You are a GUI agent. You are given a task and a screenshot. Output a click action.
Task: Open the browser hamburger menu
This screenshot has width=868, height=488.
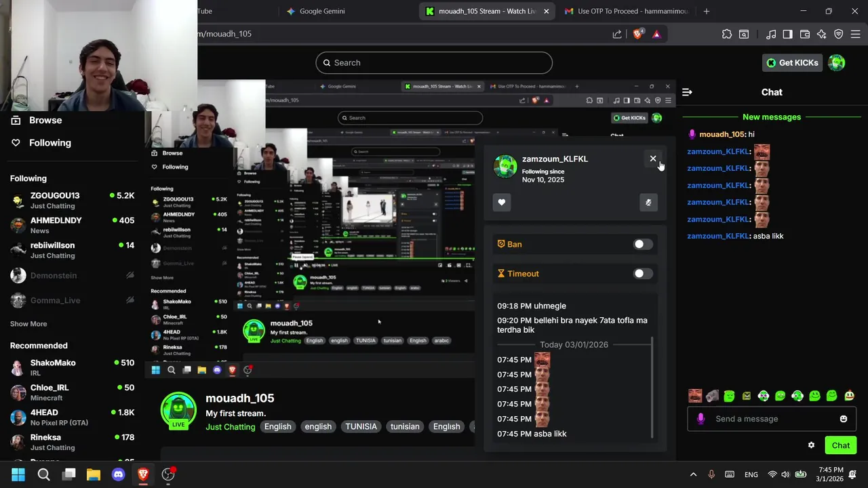point(855,34)
